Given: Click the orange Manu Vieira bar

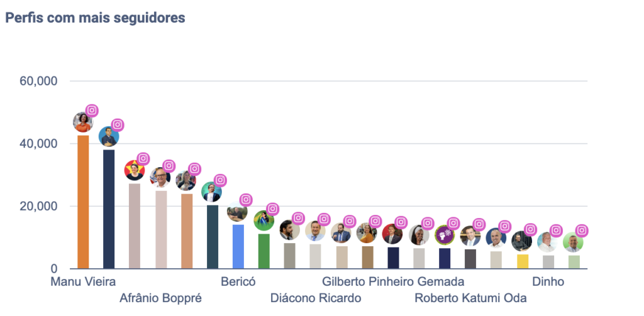Looking at the screenshot, I should (83, 202).
